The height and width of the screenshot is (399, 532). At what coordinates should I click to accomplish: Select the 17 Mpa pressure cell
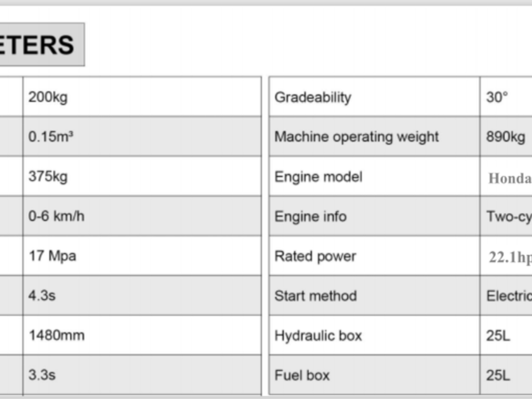tap(52, 256)
